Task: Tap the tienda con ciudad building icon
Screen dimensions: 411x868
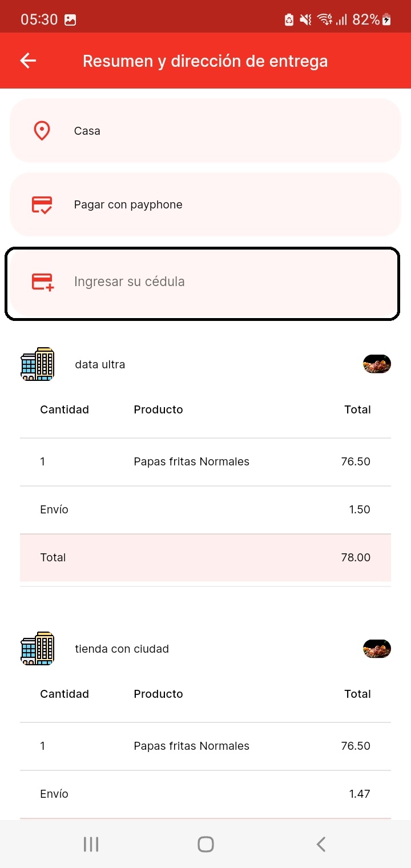Action: coord(37,648)
